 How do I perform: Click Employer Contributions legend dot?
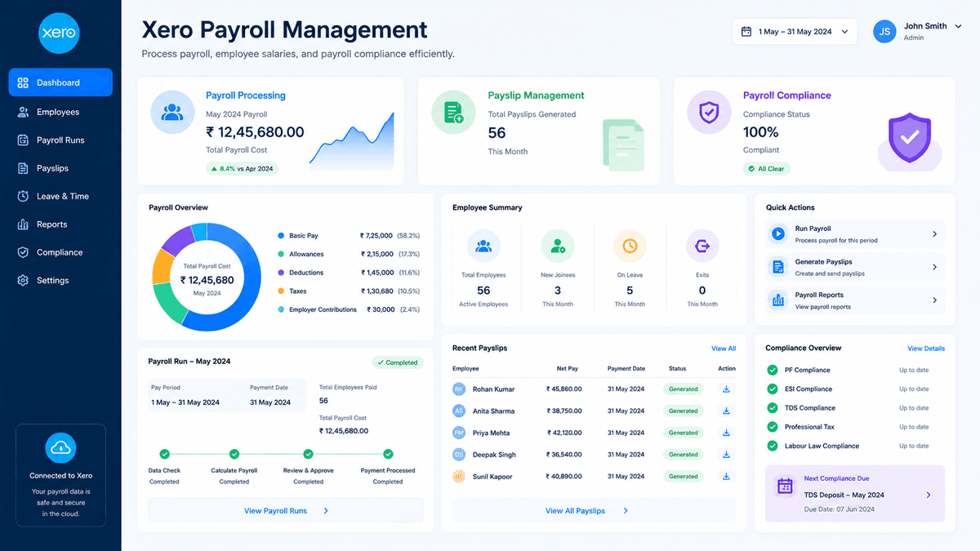click(281, 309)
